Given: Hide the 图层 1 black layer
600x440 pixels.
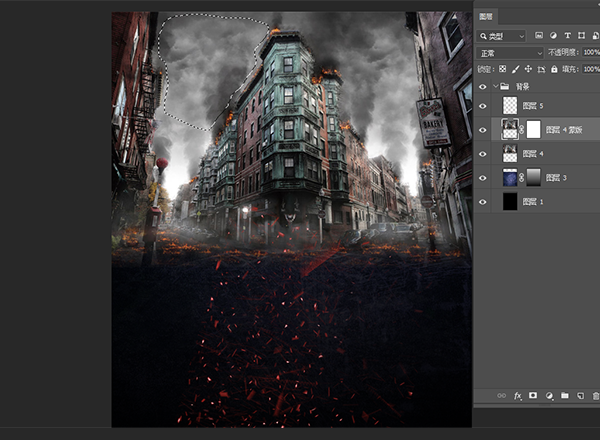Looking at the screenshot, I should (483, 202).
